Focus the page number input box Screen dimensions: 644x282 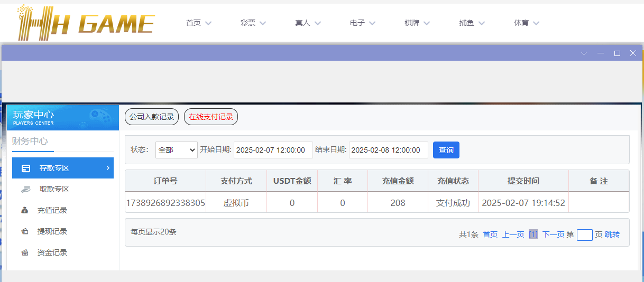click(584, 234)
